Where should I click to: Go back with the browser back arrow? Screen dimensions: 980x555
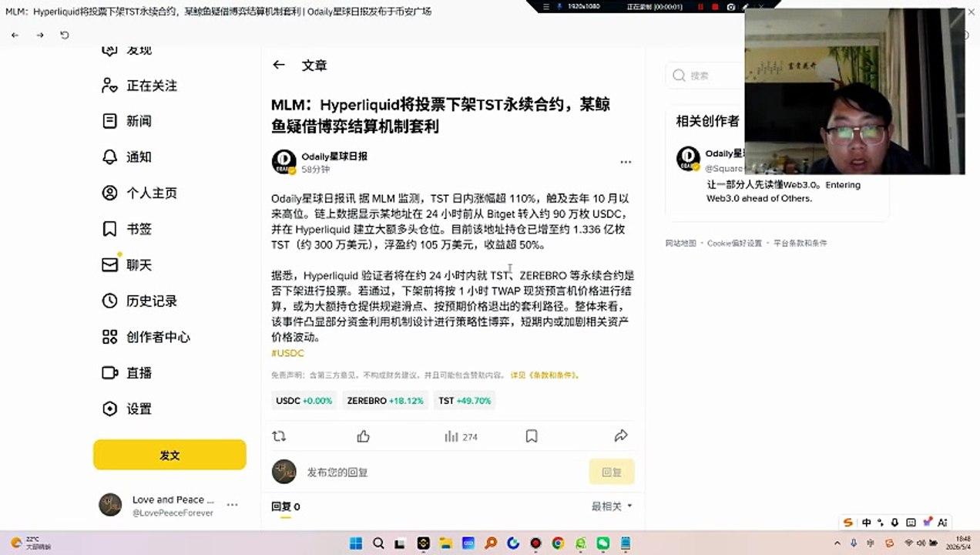(15, 35)
